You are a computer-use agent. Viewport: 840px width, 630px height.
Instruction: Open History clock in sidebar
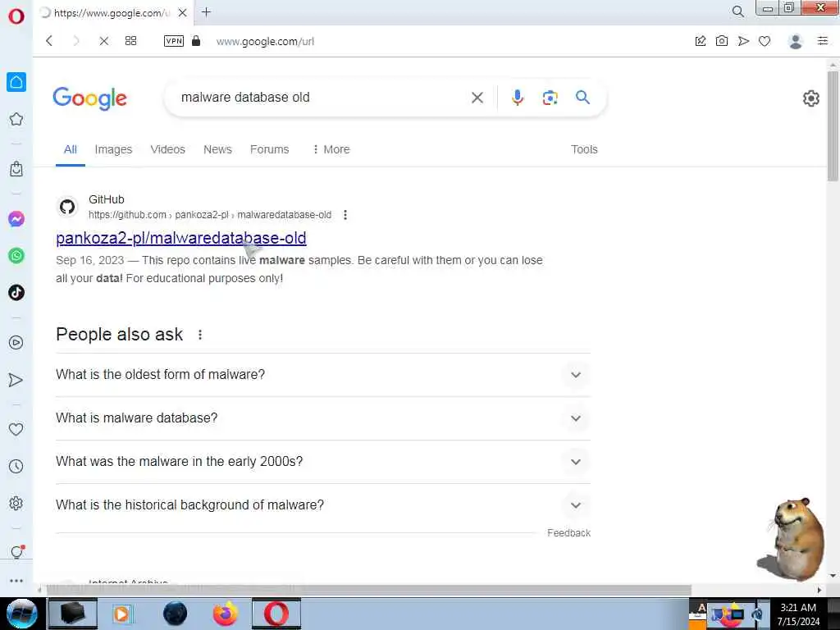pyautogui.click(x=16, y=466)
